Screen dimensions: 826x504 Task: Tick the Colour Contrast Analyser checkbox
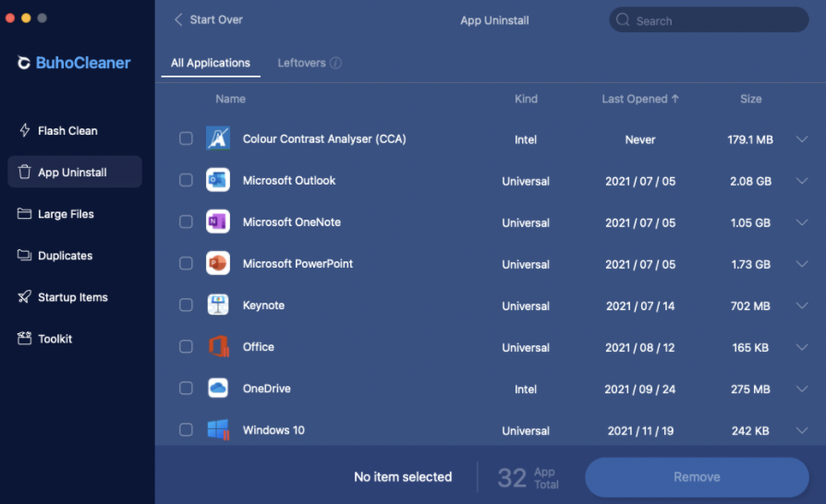(186, 138)
